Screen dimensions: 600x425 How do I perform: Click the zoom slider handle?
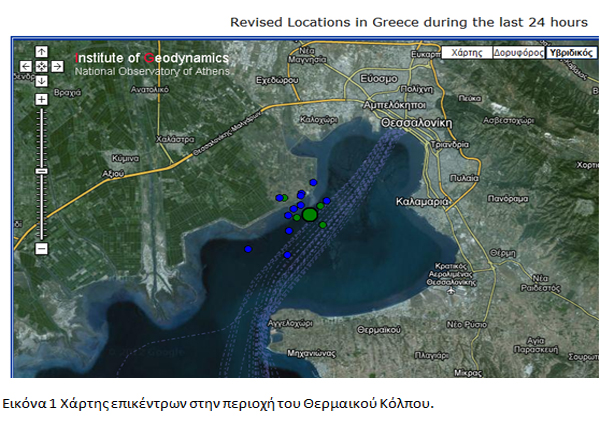(x=41, y=171)
